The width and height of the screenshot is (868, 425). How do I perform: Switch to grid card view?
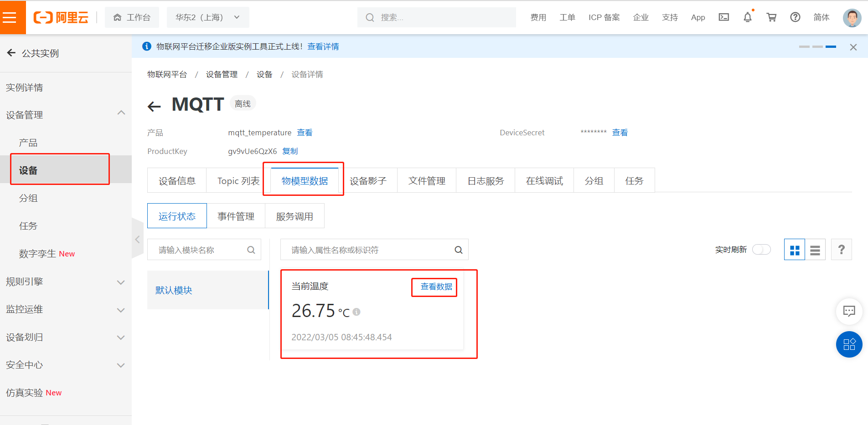tap(794, 250)
